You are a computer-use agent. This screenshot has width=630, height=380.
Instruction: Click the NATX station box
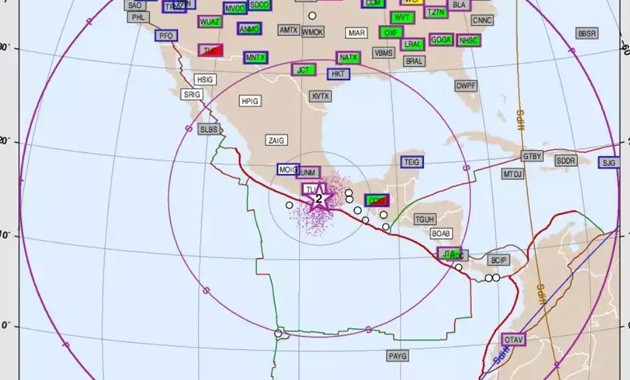pos(348,58)
